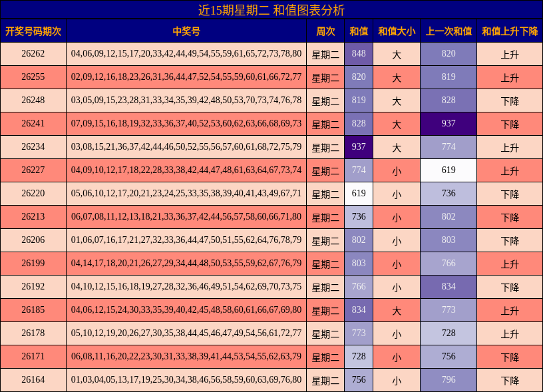Select issue number 26234
This screenshot has height=392, width=543.
(x=33, y=147)
